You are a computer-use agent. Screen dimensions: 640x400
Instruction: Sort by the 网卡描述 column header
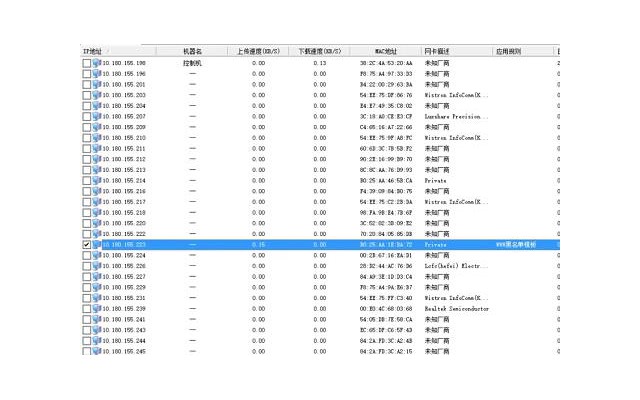click(x=457, y=51)
